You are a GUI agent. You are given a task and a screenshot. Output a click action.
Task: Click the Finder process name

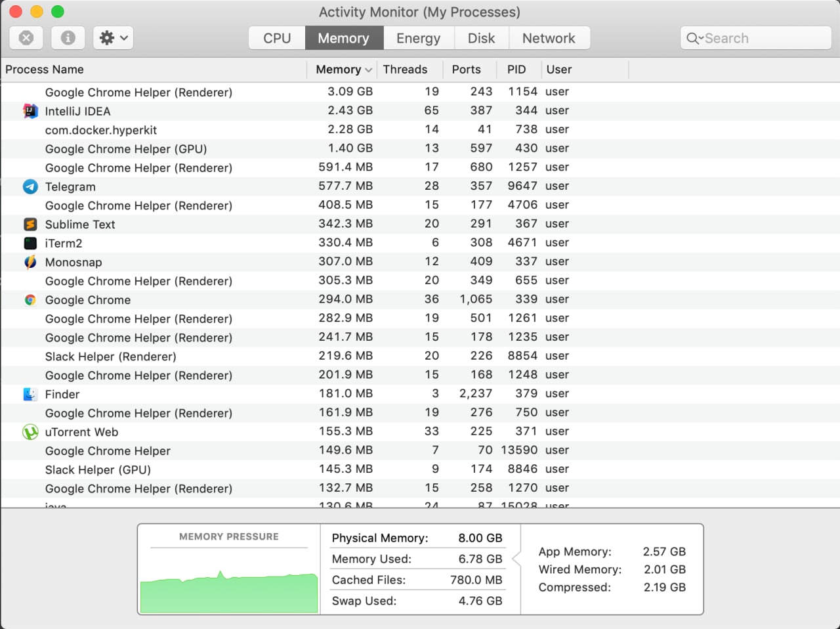click(62, 394)
